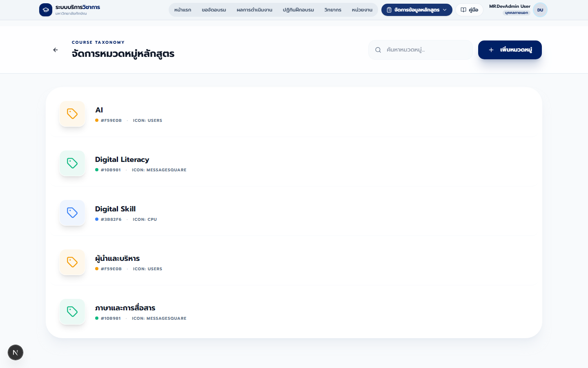Click the blue tag icon for Digital Skill
Screen dimensions: 588x368
72,213
